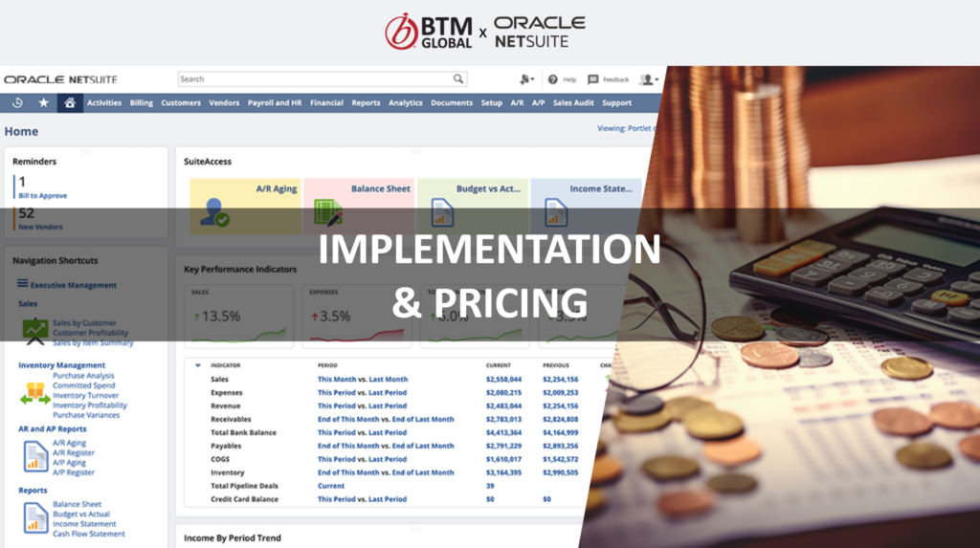This screenshot has width=980, height=548.
Task: Click the Receivables 'End of This Month' link
Action: pos(348,419)
